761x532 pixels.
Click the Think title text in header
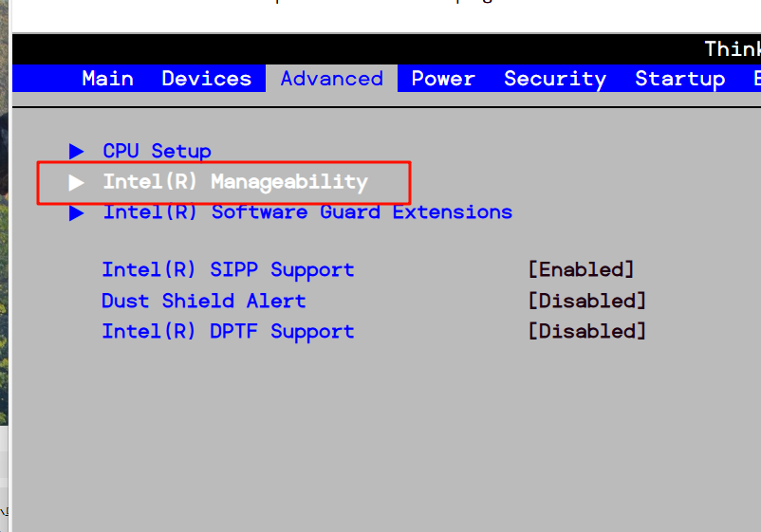point(732,48)
